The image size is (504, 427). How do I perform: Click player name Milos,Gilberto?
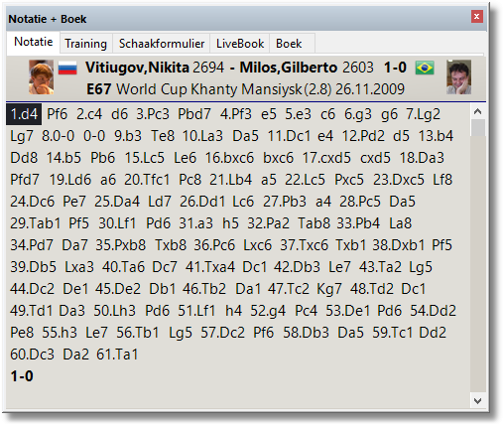click(288, 68)
